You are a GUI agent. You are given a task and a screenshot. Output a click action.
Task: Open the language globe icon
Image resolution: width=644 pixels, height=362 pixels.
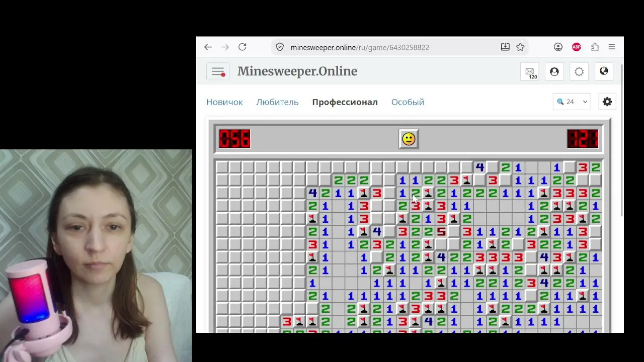point(604,72)
